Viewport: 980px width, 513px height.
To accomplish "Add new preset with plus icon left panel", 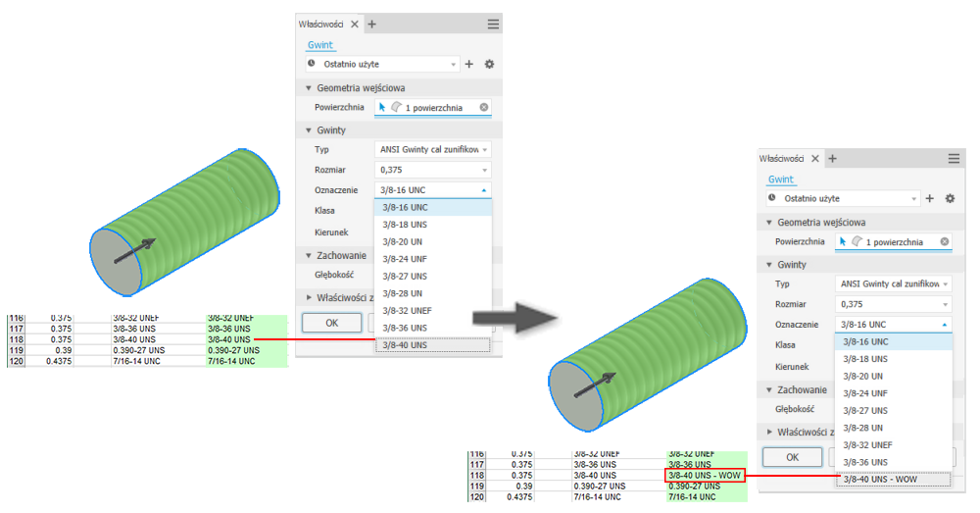I will point(469,64).
